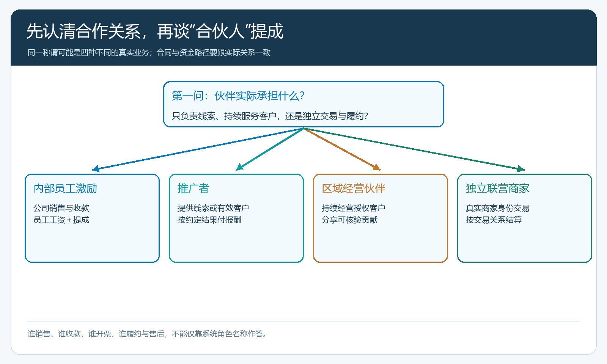Click the heading 第一问：伙伴实际承担什么？
This screenshot has height=364, width=607.
[238, 96]
